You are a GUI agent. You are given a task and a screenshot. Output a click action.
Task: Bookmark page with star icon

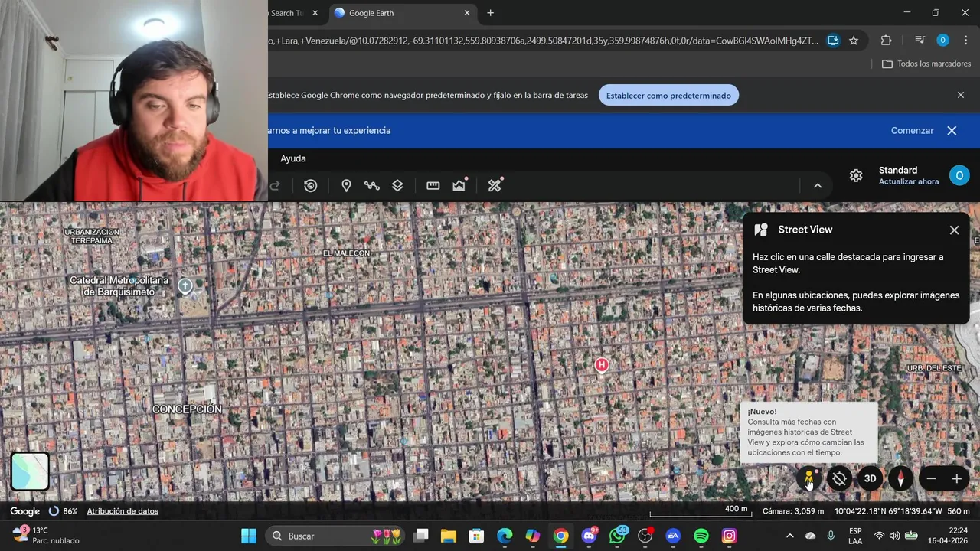coord(854,41)
